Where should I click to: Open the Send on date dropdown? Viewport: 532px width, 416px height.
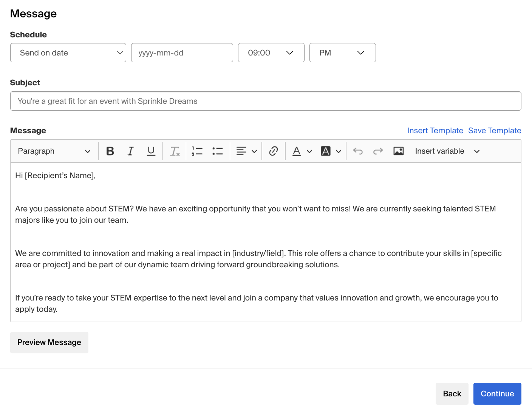click(68, 53)
